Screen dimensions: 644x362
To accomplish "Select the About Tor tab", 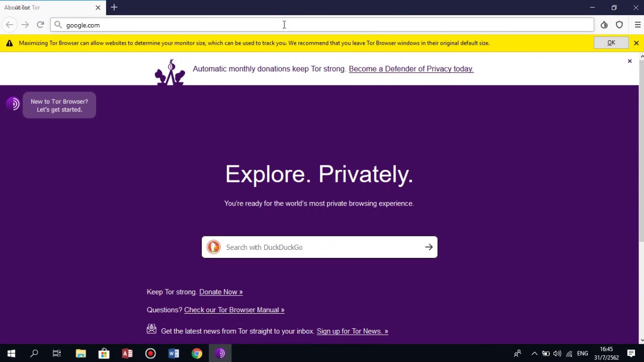I will tap(53, 8).
